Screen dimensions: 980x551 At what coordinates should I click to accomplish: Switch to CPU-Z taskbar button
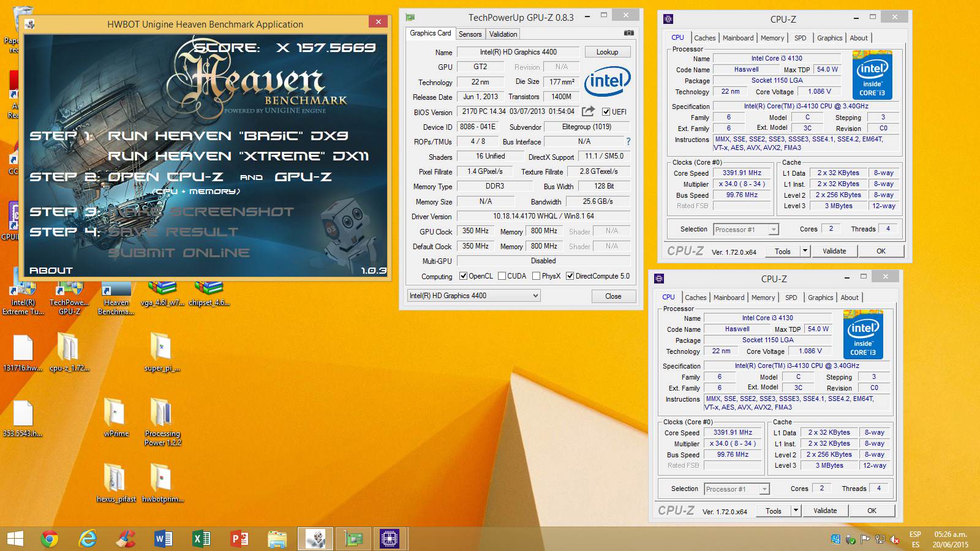(x=390, y=539)
